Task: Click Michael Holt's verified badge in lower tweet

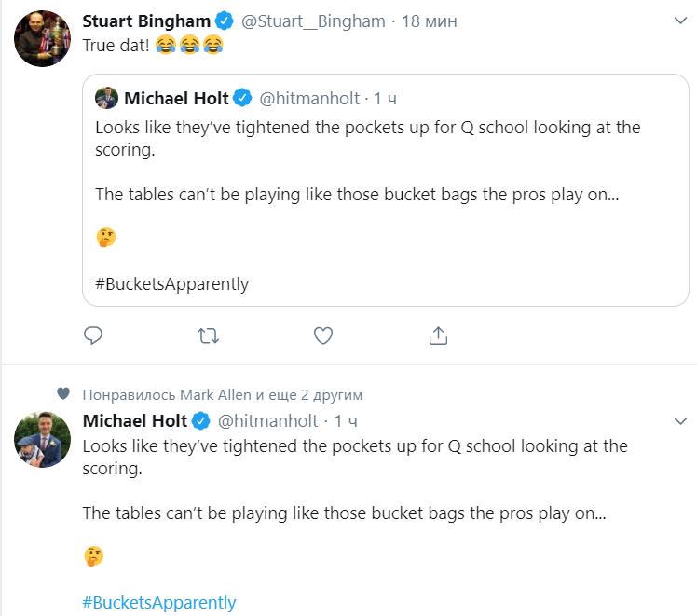Action: point(202,420)
